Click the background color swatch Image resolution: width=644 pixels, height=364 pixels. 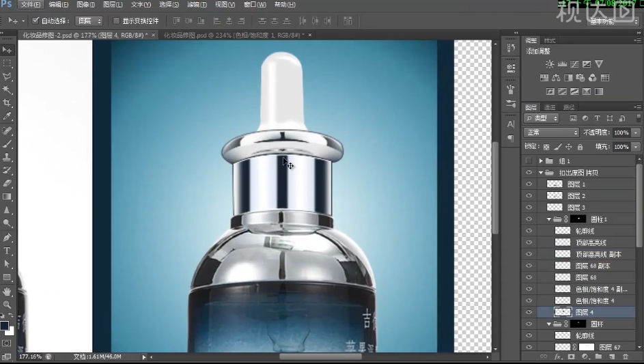10,331
